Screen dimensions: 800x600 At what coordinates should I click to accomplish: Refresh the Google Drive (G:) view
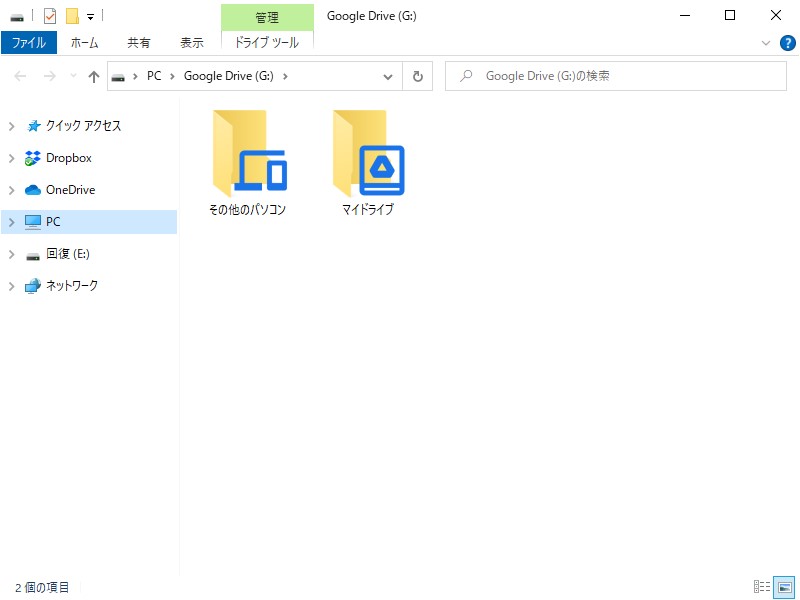coord(417,77)
